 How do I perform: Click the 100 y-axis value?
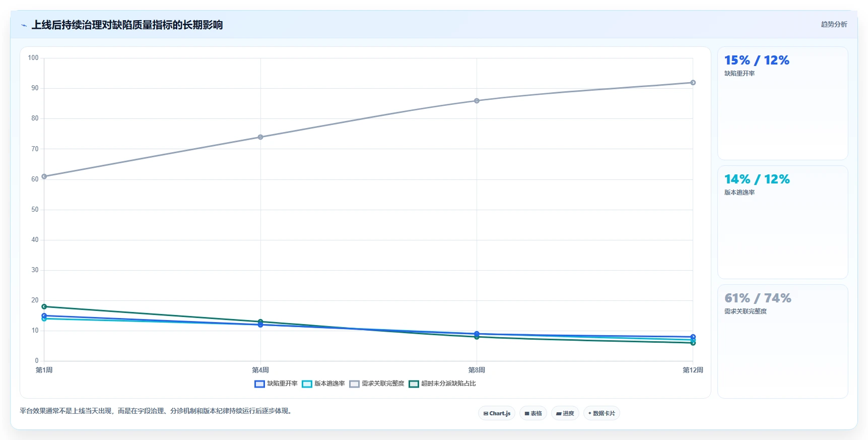[33, 58]
